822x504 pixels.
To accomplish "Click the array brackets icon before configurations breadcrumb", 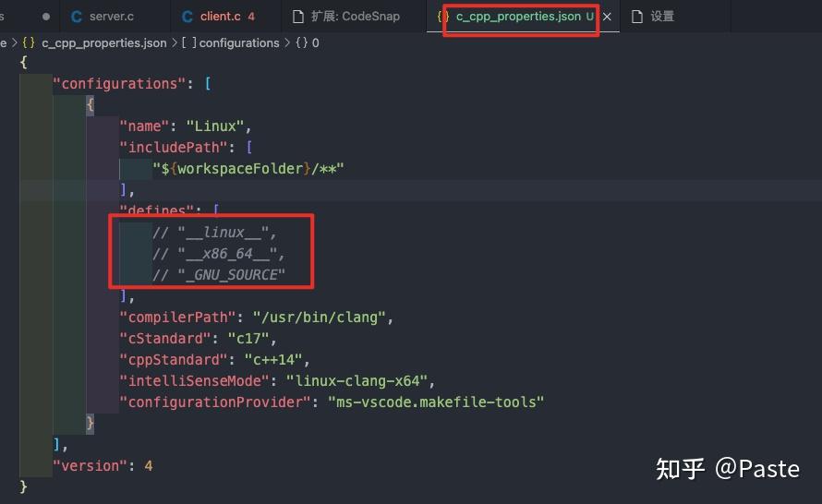I will pyautogui.click(x=188, y=43).
